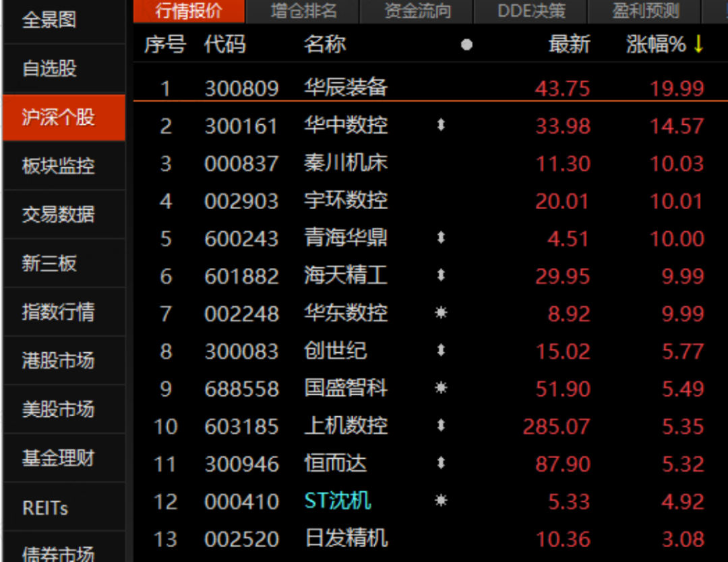Click latest price 51.90

click(x=563, y=389)
